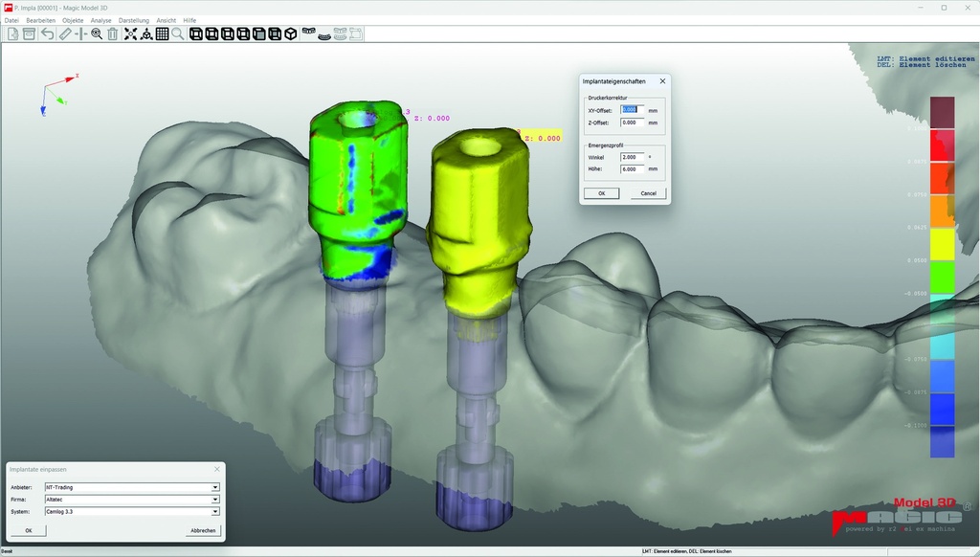
Task: Click the Winkel value field
Action: [632, 157]
